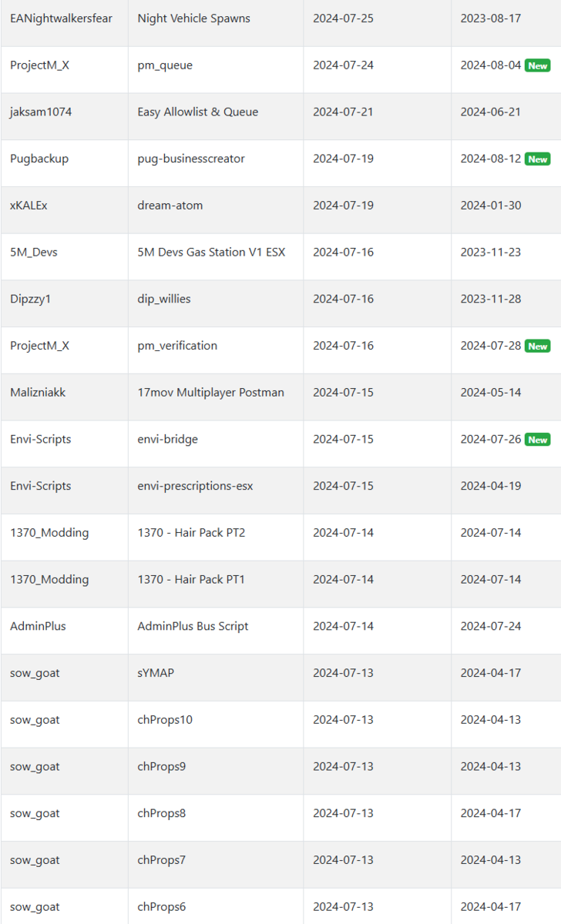The height and width of the screenshot is (924, 561).
Task: Open 5M Devs Gas Station V1 ESX
Action: coord(211,252)
